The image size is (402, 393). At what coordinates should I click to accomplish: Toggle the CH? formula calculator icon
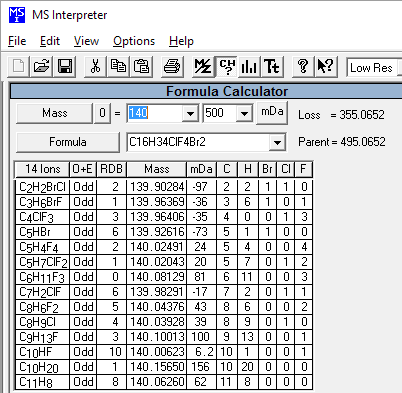coord(227,66)
